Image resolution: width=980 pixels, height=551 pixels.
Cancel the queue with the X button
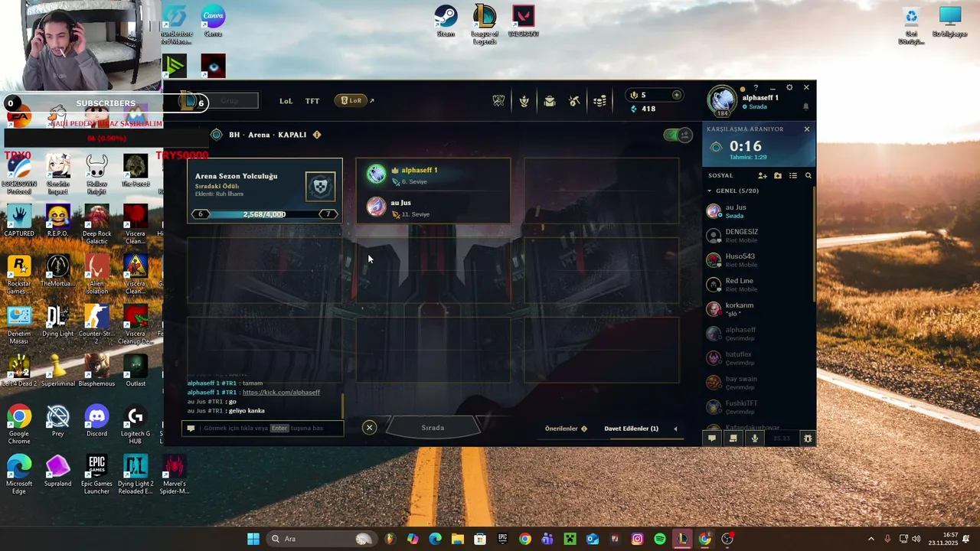pos(369,428)
